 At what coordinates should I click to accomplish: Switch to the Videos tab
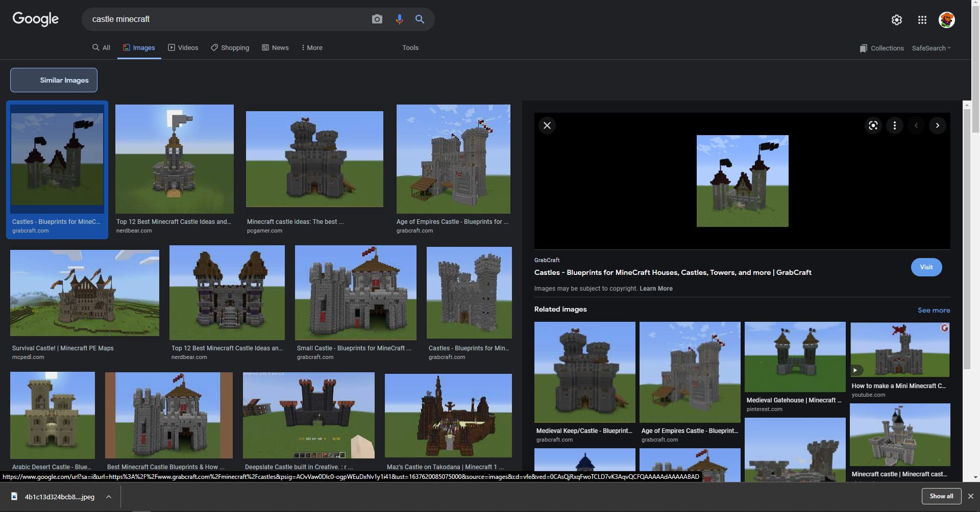[x=183, y=47]
